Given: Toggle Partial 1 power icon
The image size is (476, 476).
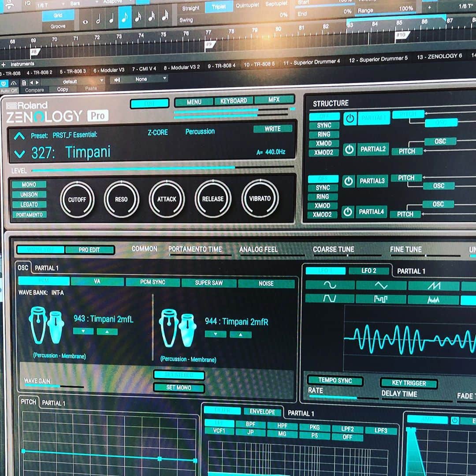Looking at the screenshot, I should point(350,119).
